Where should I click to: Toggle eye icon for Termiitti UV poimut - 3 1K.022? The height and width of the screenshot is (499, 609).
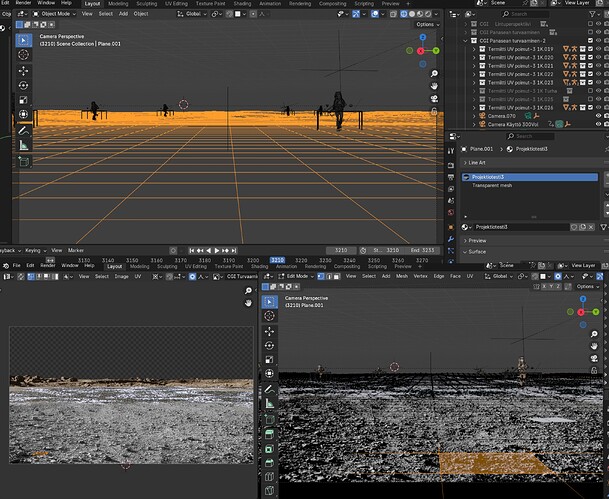coord(599,74)
